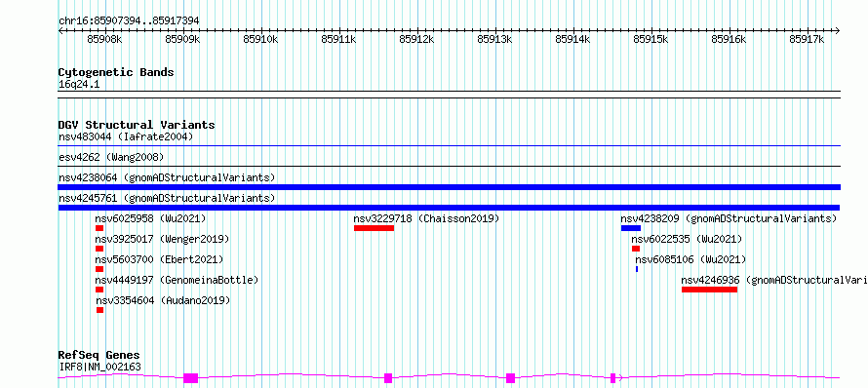
Task: Click the 85912k ruler tick label
Action: 416,39
